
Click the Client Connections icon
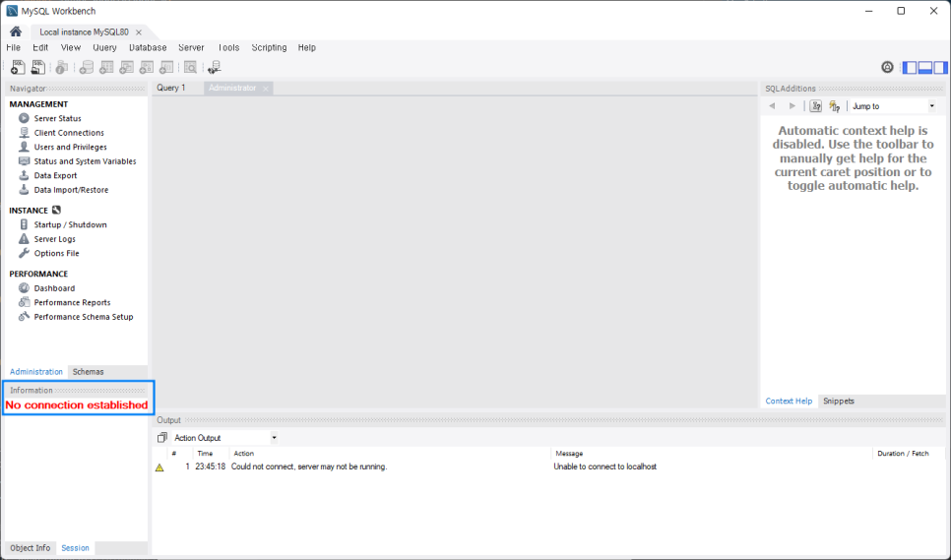[24, 132]
